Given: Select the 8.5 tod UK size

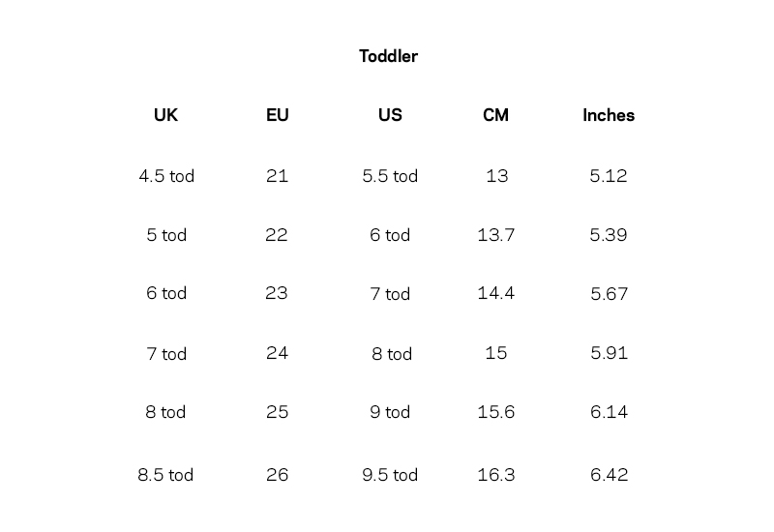Looking at the screenshot, I should tap(165, 475).
